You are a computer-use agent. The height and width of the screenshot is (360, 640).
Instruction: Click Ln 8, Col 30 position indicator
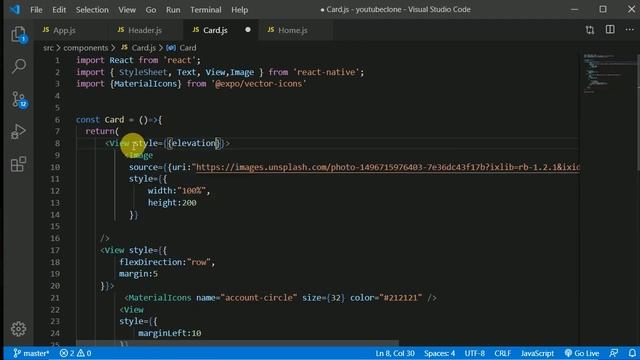tap(395, 353)
